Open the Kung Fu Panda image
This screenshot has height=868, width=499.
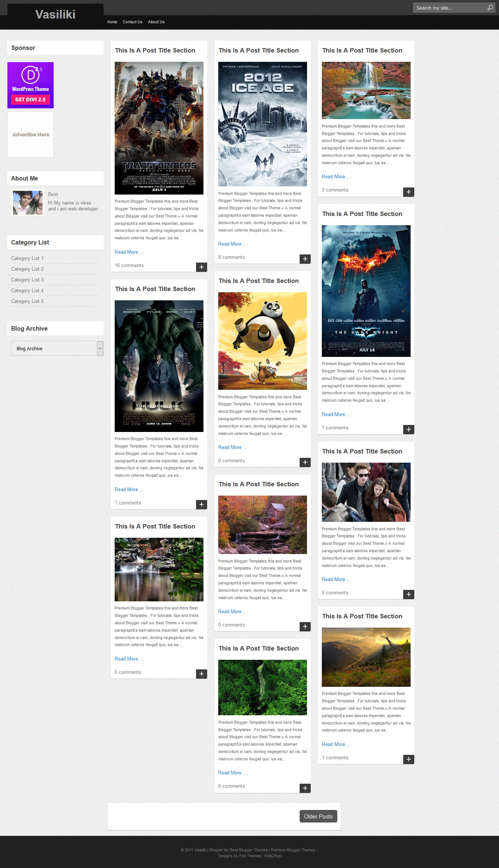pos(263,341)
